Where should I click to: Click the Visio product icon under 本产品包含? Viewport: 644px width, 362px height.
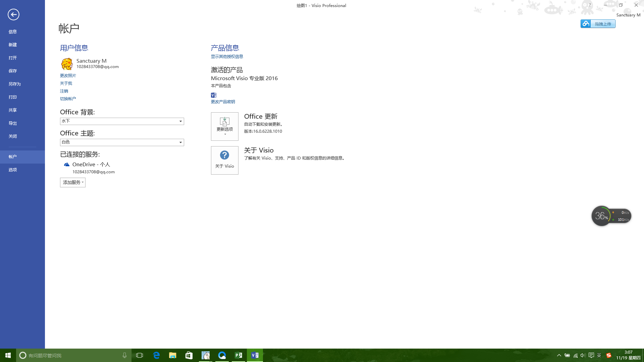(214, 95)
